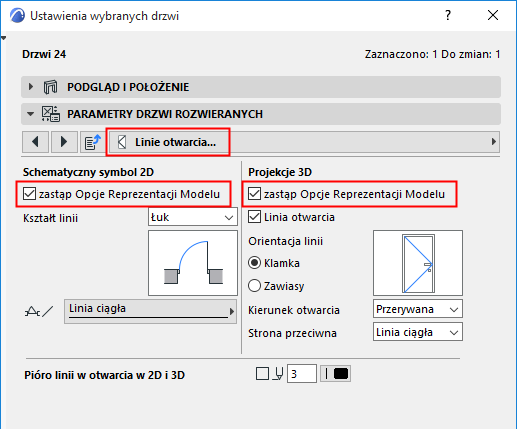Click the 3D door opening line preview
517x429 pixels.
tap(418, 263)
